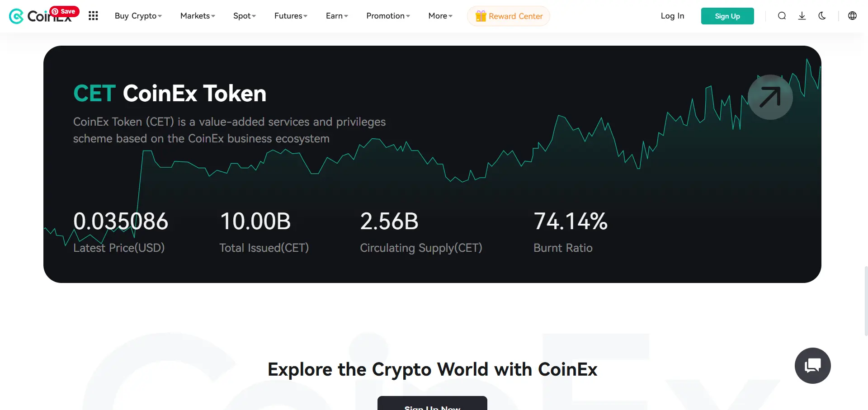The height and width of the screenshot is (410, 868).
Task: Open the apps grid menu icon
Action: (93, 16)
